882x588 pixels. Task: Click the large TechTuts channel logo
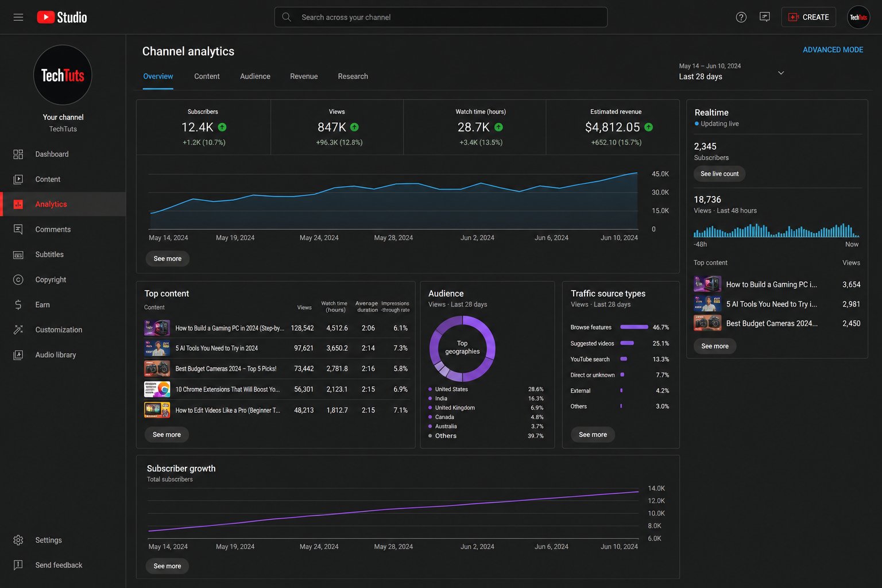(x=63, y=75)
